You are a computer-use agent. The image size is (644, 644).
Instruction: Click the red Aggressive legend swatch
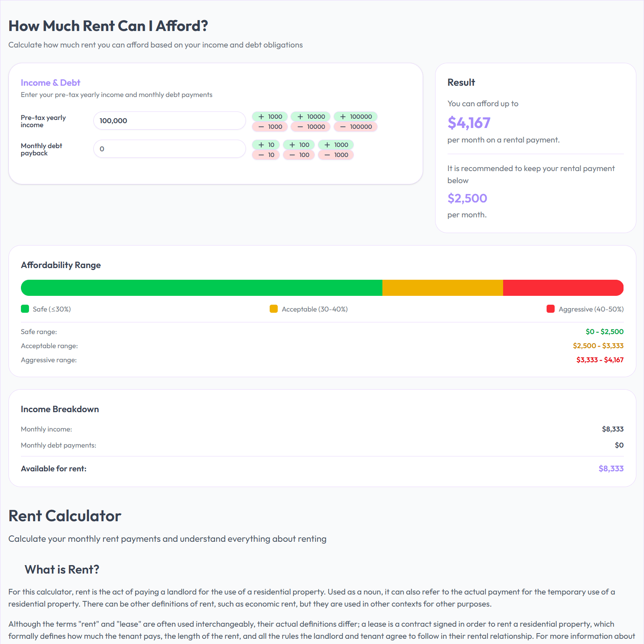click(x=551, y=309)
